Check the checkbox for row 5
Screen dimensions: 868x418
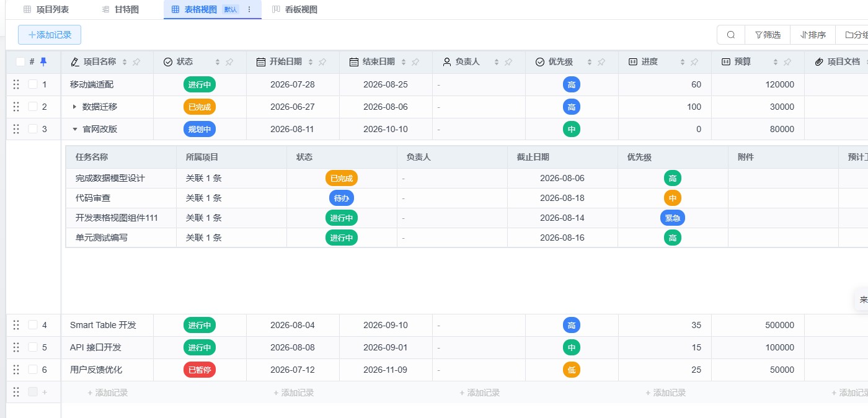(x=33, y=347)
